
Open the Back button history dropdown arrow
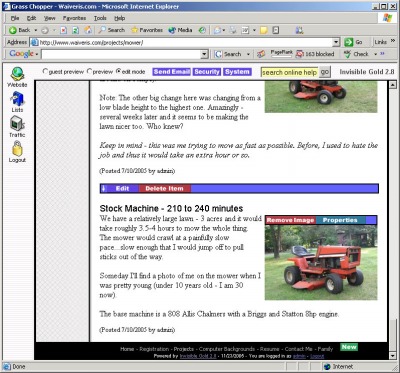tap(36, 30)
